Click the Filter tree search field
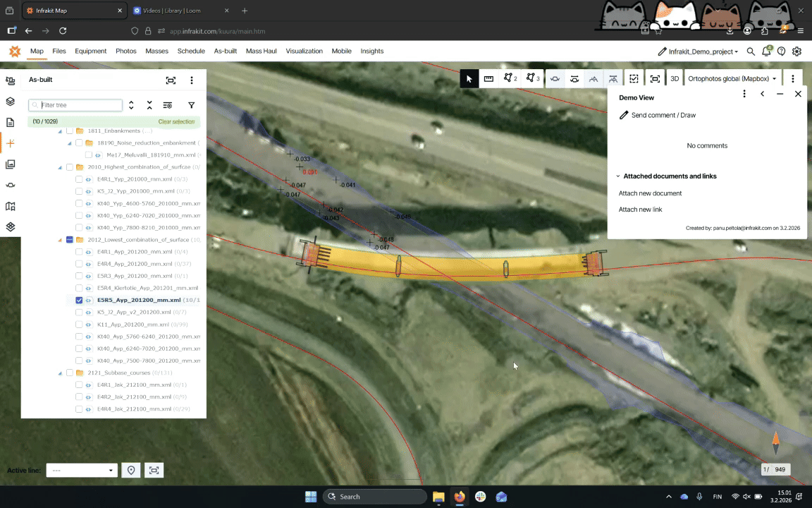The width and height of the screenshot is (812, 508). pyautogui.click(x=75, y=105)
